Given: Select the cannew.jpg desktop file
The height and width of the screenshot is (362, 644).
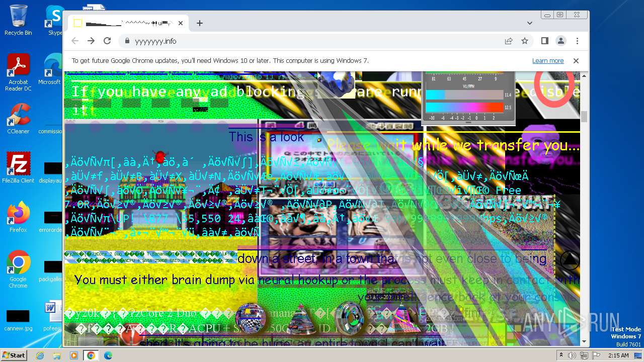Looking at the screenshot, I should 18,319.
